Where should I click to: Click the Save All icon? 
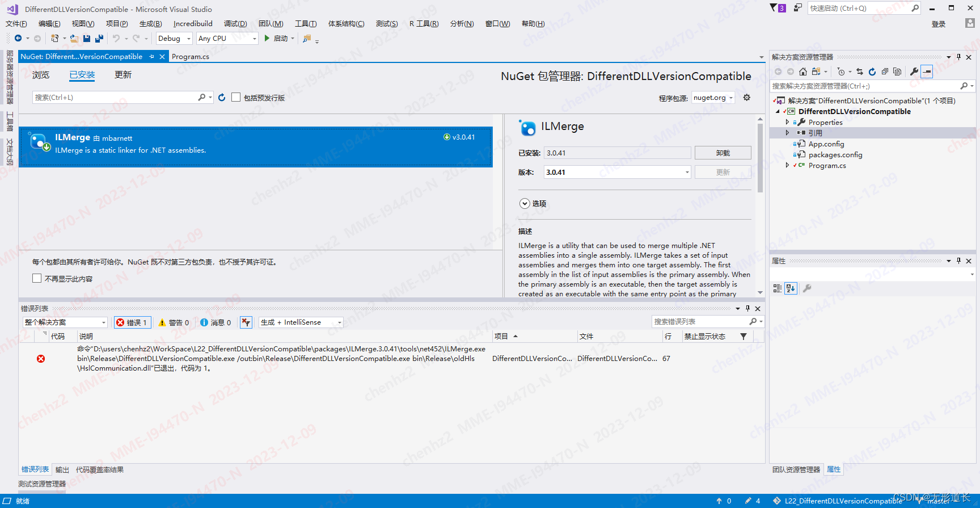point(99,39)
